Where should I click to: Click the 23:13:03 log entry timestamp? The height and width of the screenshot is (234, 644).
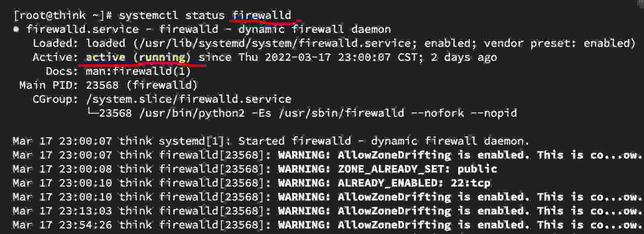85,211
